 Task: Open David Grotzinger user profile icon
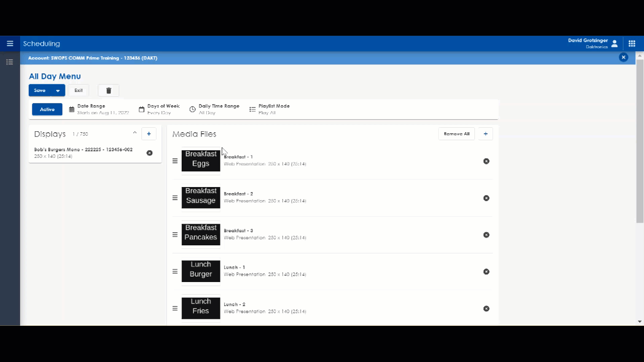click(614, 44)
